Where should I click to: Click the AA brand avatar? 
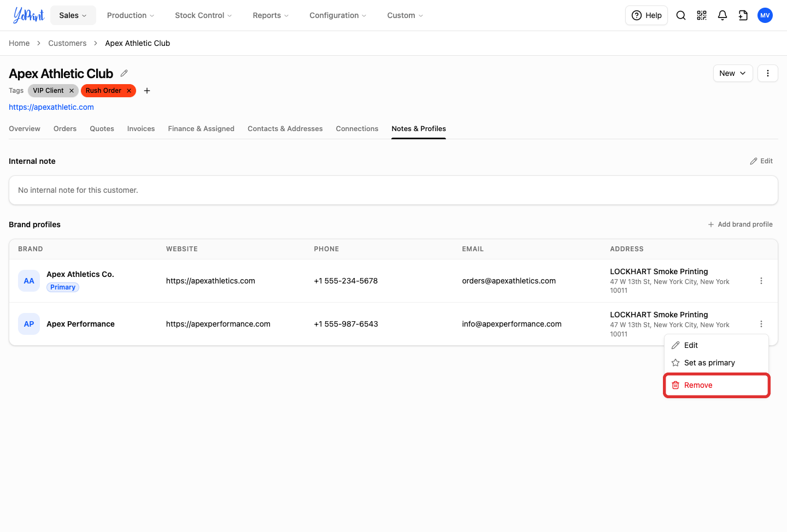pos(29,281)
